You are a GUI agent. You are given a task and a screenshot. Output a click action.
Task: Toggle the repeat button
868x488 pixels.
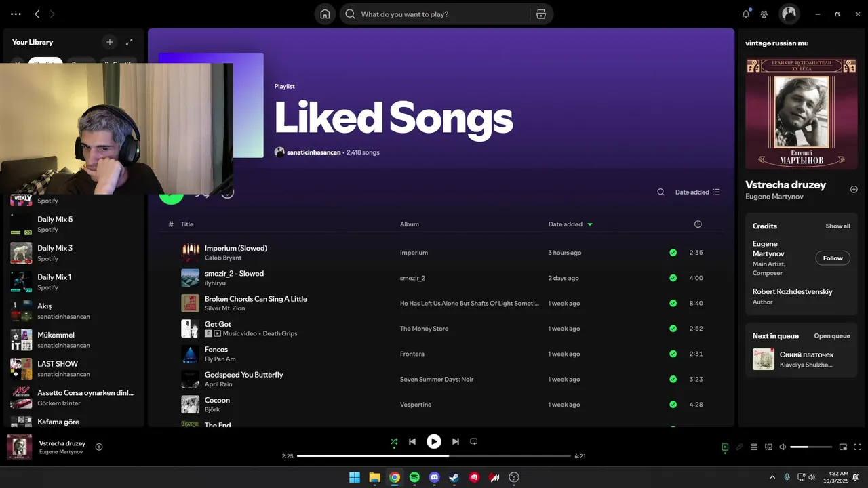pyautogui.click(x=474, y=442)
